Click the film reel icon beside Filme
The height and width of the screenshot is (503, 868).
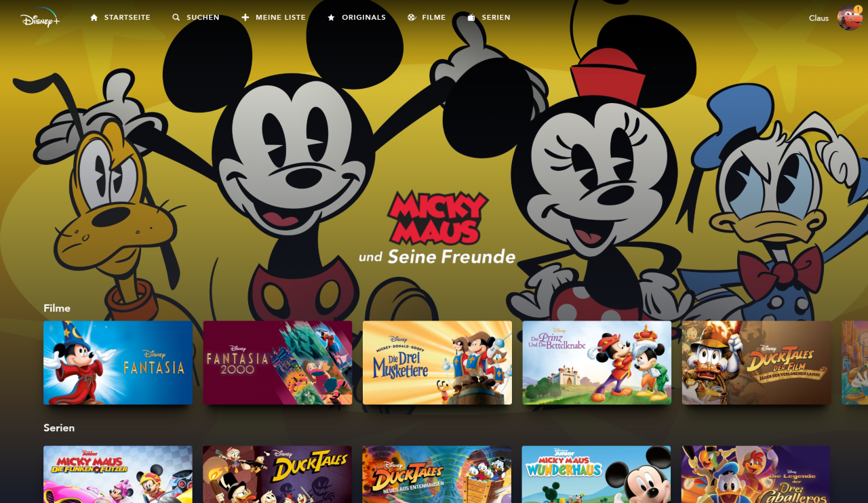[412, 18]
